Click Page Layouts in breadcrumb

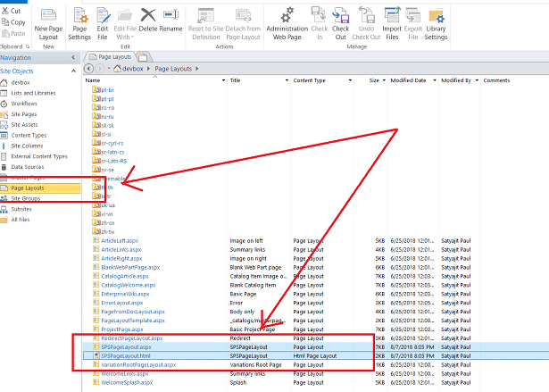coord(173,69)
